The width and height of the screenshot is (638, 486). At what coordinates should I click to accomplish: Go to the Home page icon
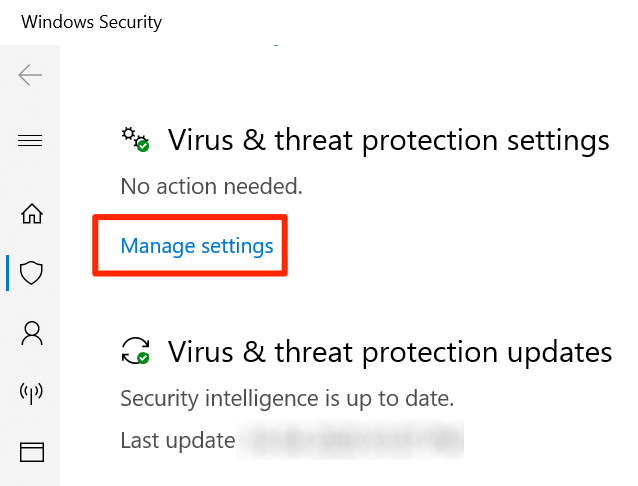pyautogui.click(x=32, y=213)
